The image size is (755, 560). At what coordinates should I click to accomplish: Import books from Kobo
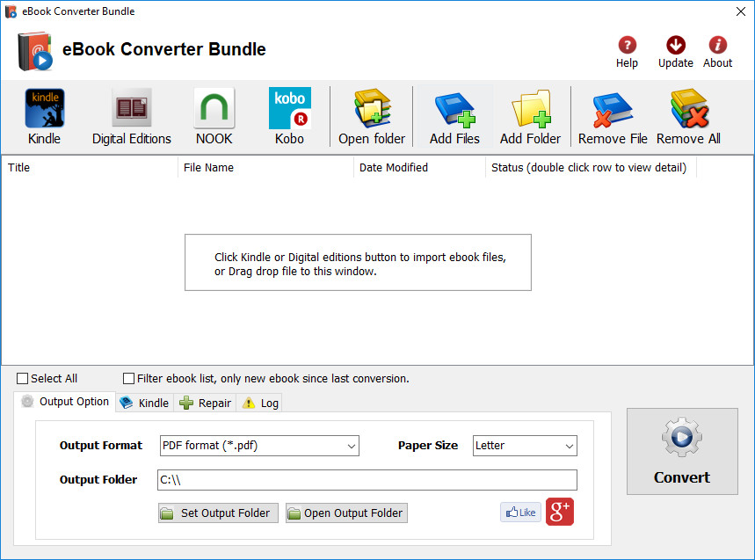(x=289, y=117)
